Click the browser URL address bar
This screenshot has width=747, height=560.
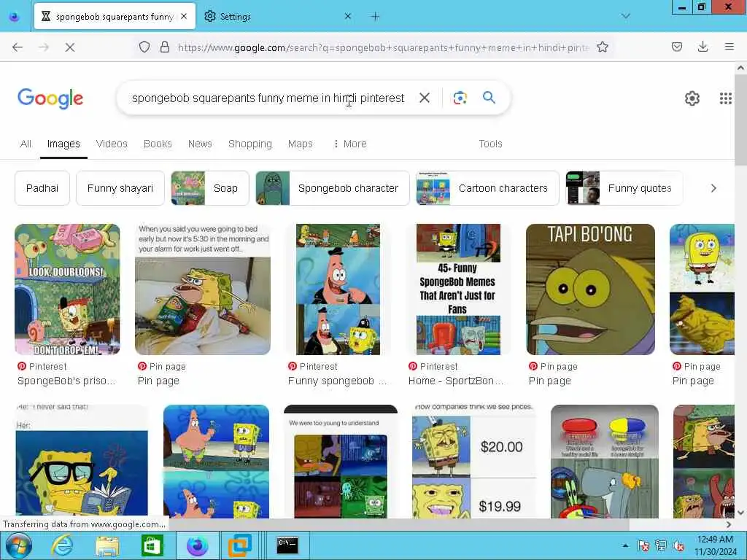tap(384, 47)
